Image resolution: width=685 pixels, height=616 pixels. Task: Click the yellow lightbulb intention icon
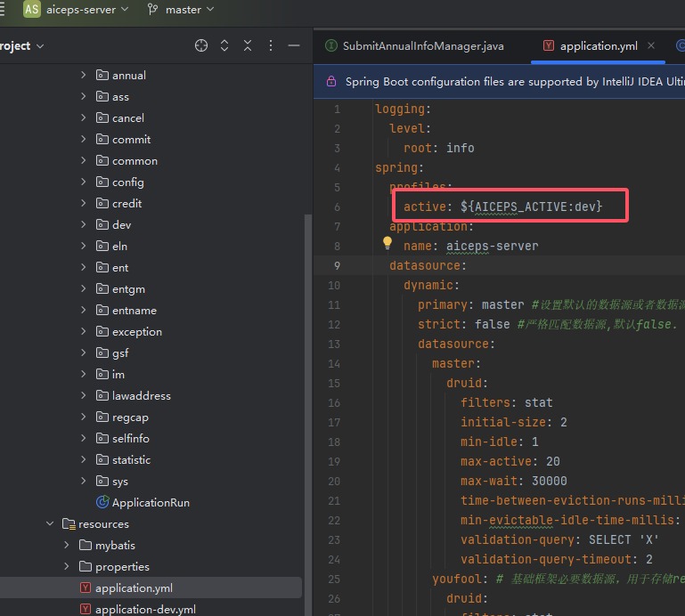[387, 243]
